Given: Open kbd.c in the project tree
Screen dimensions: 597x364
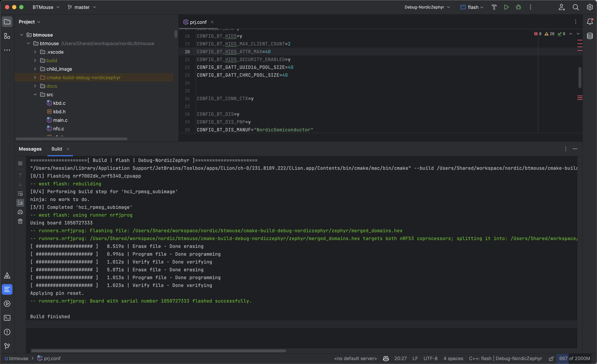Looking at the screenshot, I should (59, 103).
